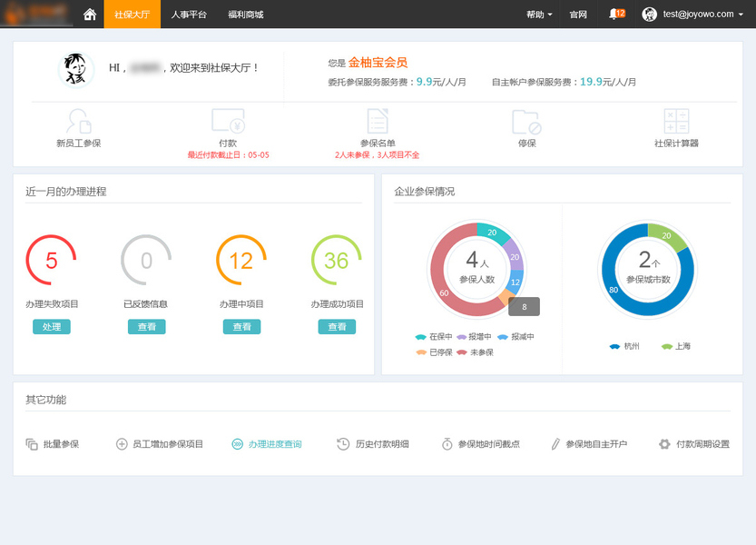The height and width of the screenshot is (545, 756).
Task: Click the 企业参保情况 heading
Action: 425,192
